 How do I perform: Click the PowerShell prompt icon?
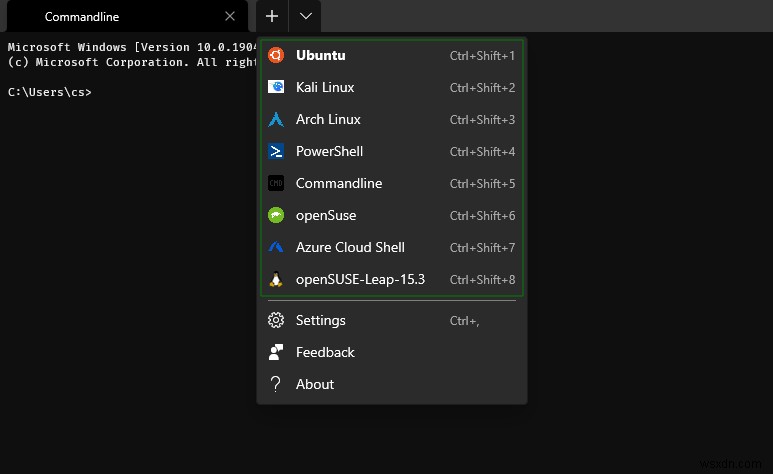tap(276, 151)
